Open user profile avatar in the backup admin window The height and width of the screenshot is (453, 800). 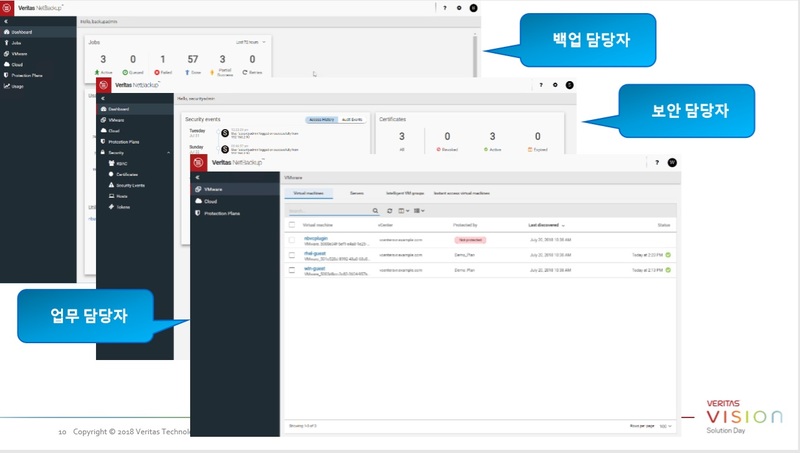pyautogui.click(x=473, y=8)
